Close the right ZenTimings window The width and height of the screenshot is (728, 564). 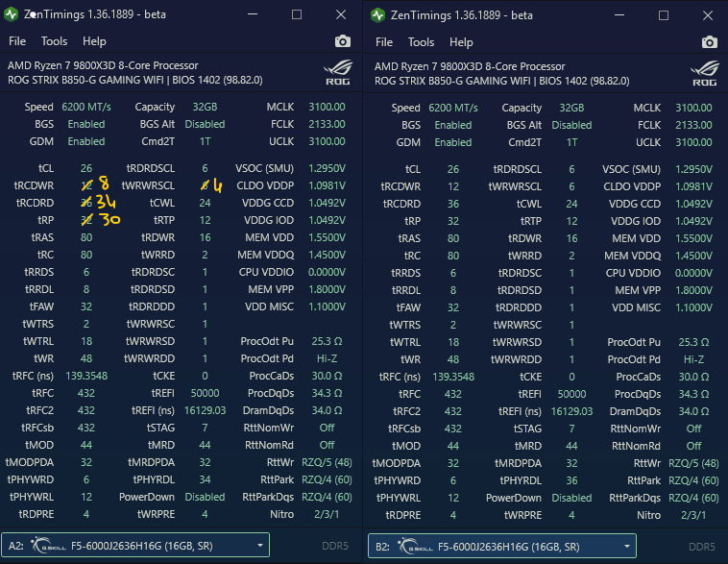coord(708,15)
